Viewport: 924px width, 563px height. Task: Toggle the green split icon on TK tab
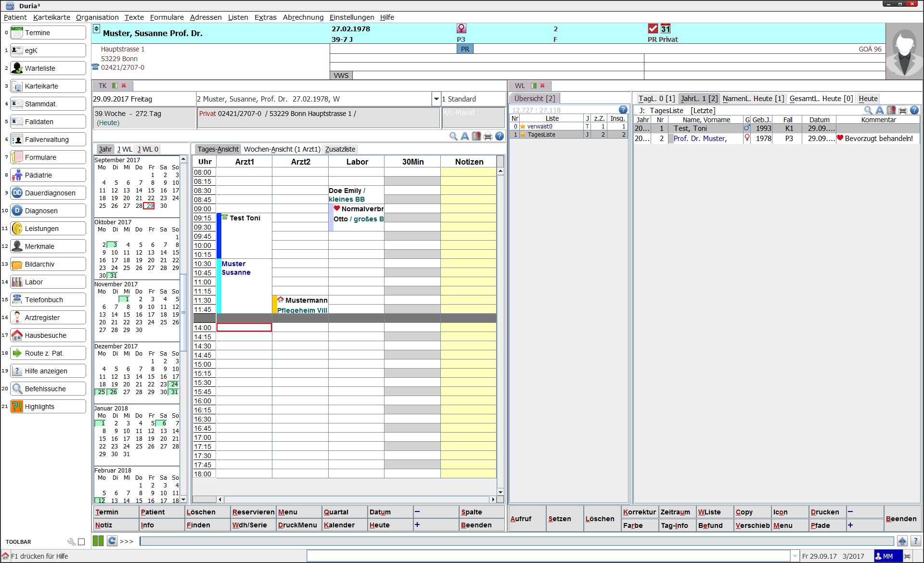point(115,86)
